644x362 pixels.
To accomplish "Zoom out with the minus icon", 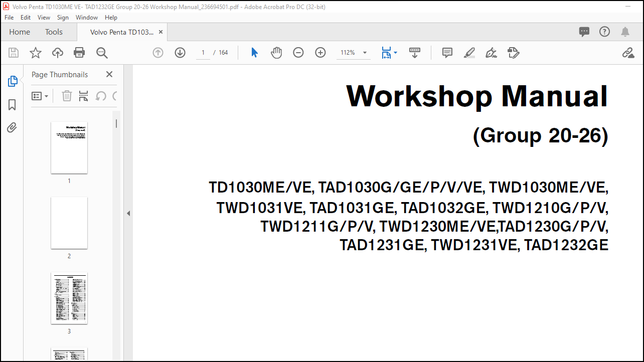I will 298,53.
